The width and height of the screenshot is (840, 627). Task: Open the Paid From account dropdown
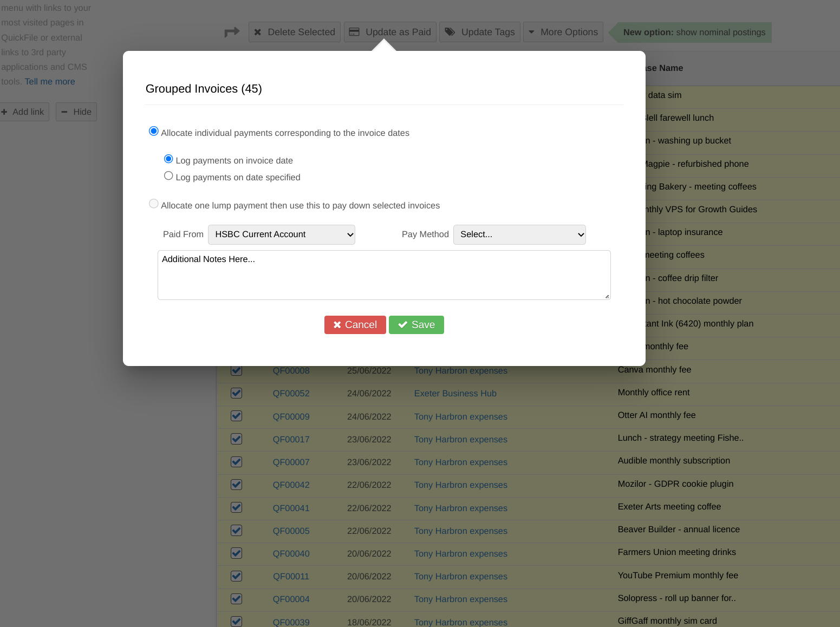click(x=282, y=234)
